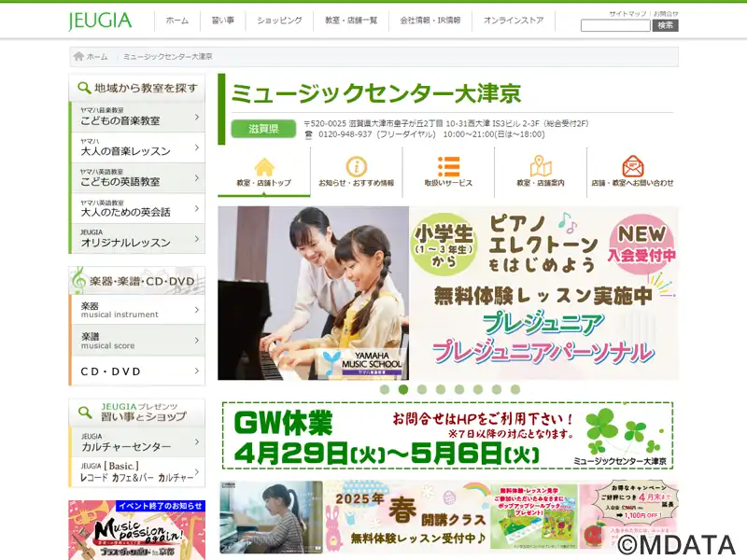Image resolution: width=747 pixels, height=560 pixels.
Task: Click the 地域から教室を探す heading
Action: point(146,88)
